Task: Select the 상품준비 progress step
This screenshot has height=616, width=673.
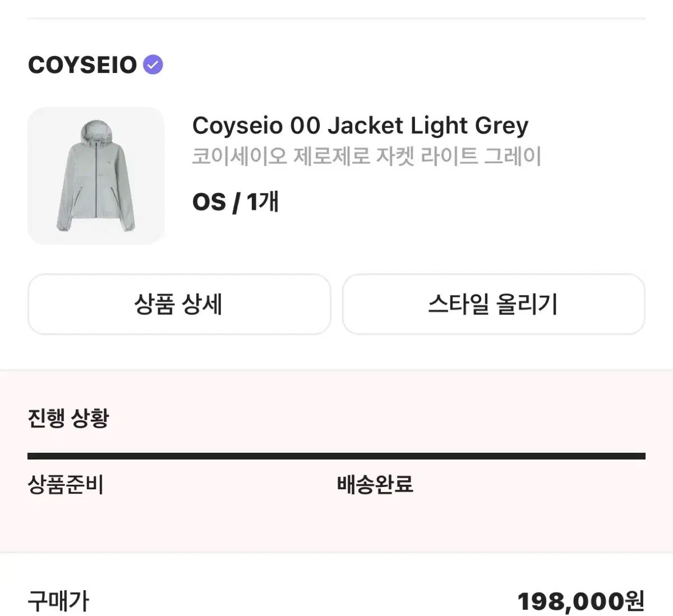Action: pos(66,484)
